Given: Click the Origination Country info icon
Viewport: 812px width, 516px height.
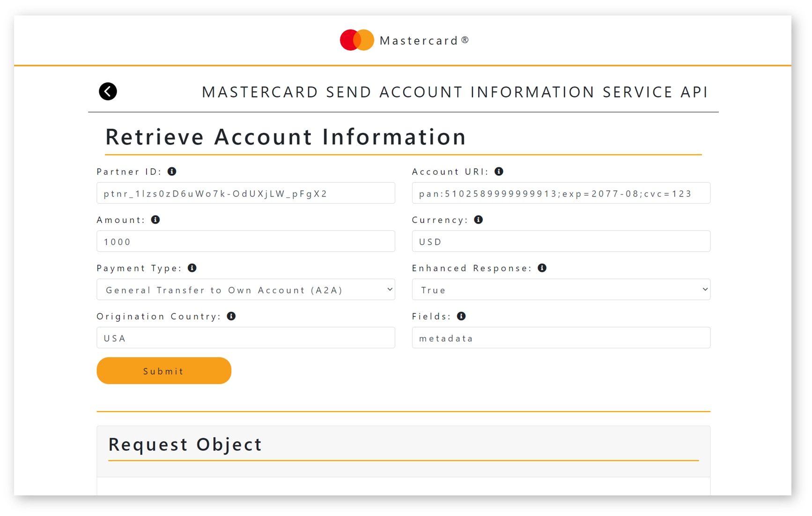Looking at the screenshot, I should point(230,316).
